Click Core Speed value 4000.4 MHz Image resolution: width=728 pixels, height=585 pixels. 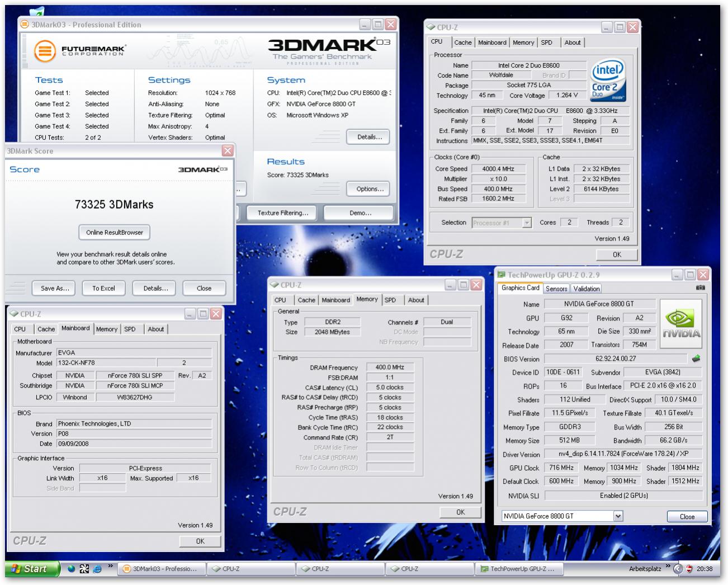[x=498, y=169]
